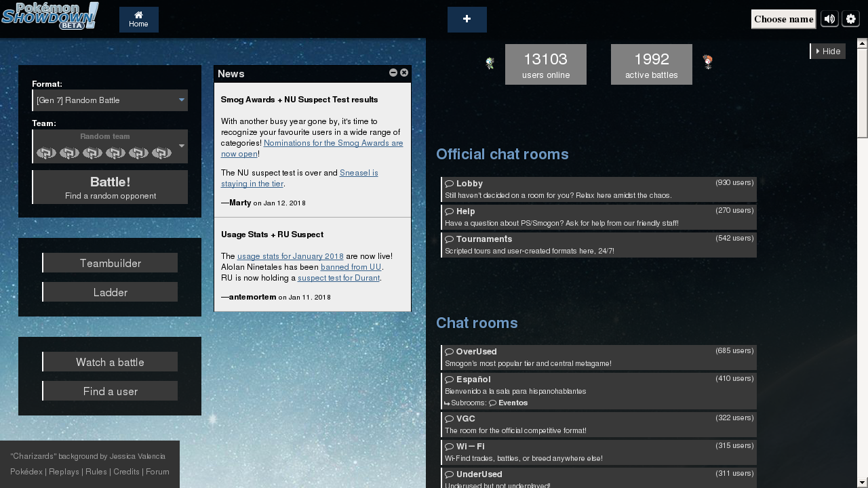This screenshot has height=488, width=868.
Task: Join the Tournaments chat room
Action: click(599, 245)
